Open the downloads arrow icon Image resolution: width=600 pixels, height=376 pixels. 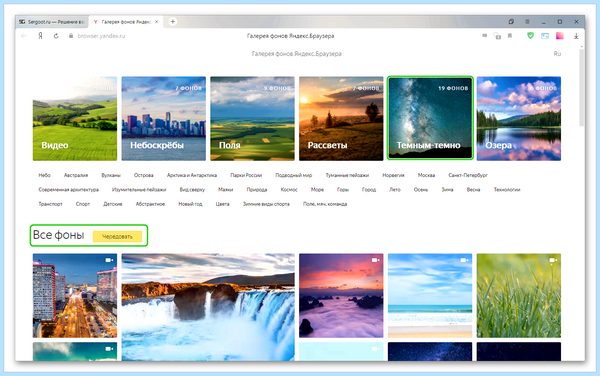[x=576, y=36]
